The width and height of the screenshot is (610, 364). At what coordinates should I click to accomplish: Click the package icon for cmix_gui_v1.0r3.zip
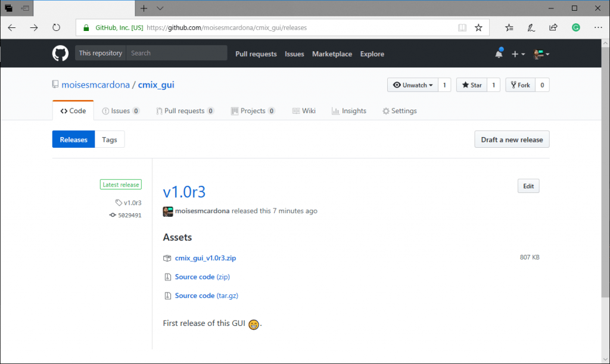(167, 258)
